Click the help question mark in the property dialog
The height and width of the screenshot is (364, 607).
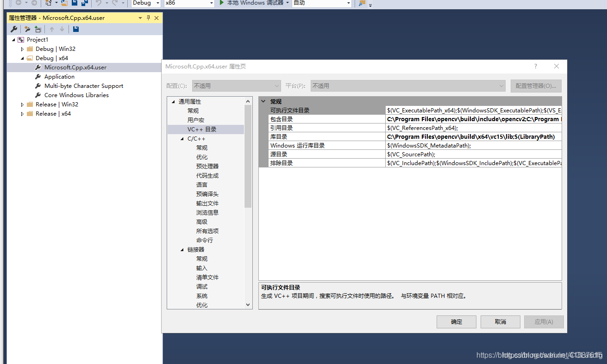536,66
